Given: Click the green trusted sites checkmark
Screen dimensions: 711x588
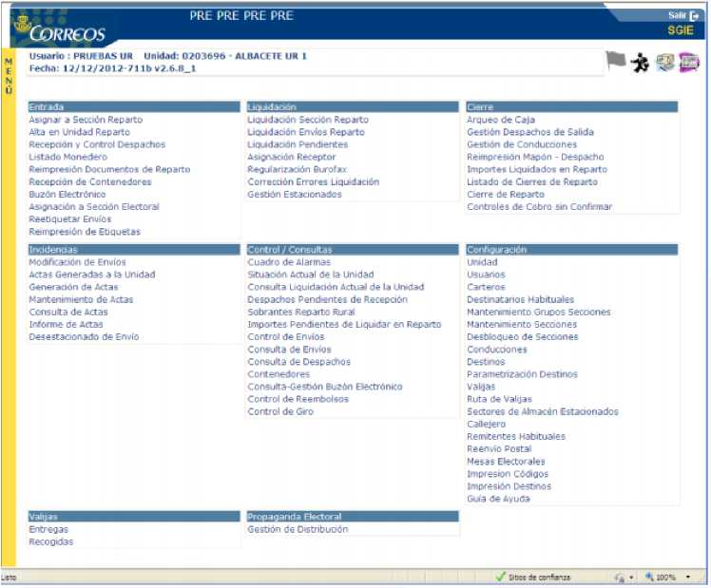Looking at the screenshot, I should coord(500,577).
